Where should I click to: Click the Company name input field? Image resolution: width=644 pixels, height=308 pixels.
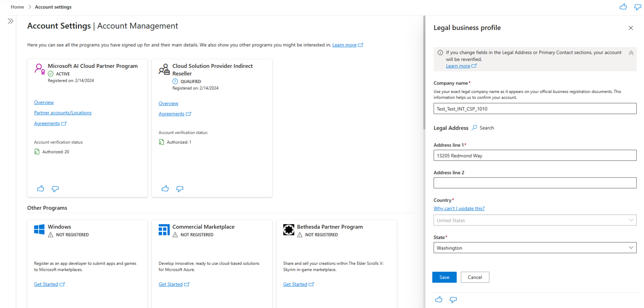535,109
